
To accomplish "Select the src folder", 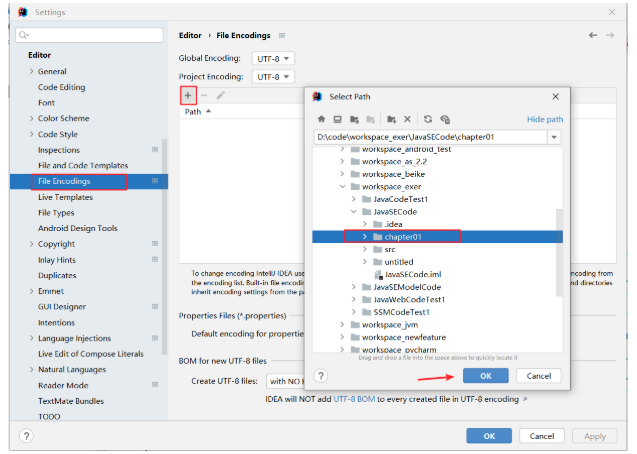I will (390, 249).
